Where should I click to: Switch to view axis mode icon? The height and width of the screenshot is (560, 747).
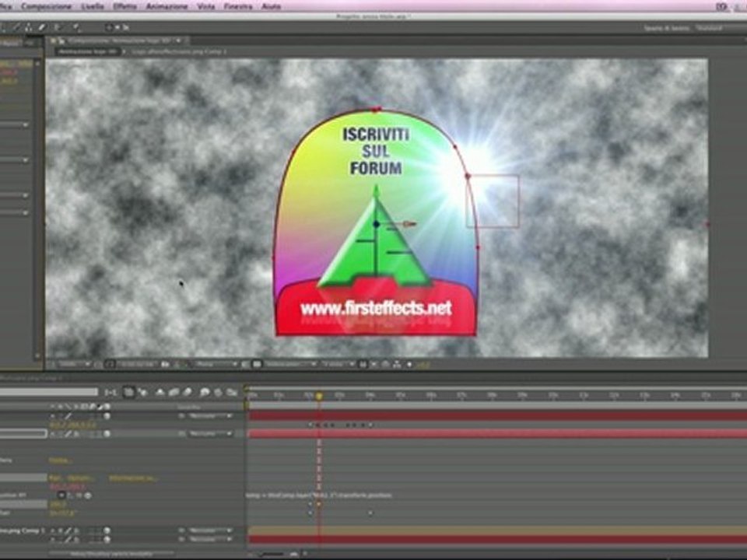click(x=126, y=28)
